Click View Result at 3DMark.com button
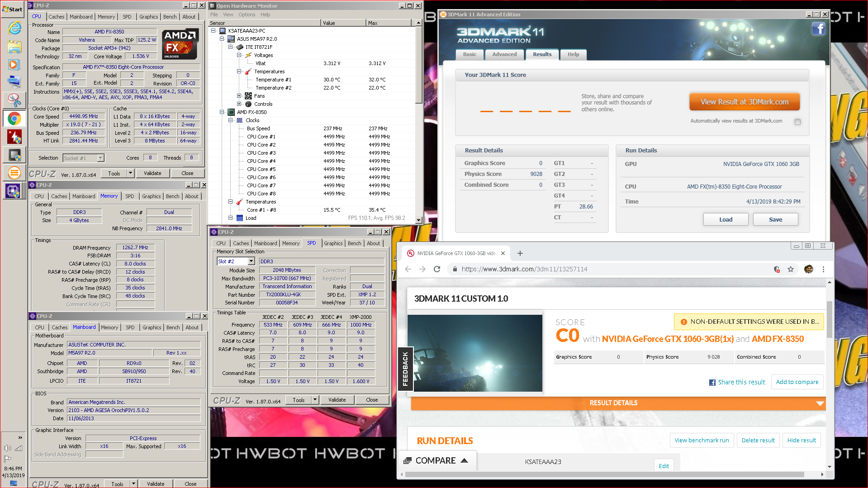868x488 pixels. 745,102
